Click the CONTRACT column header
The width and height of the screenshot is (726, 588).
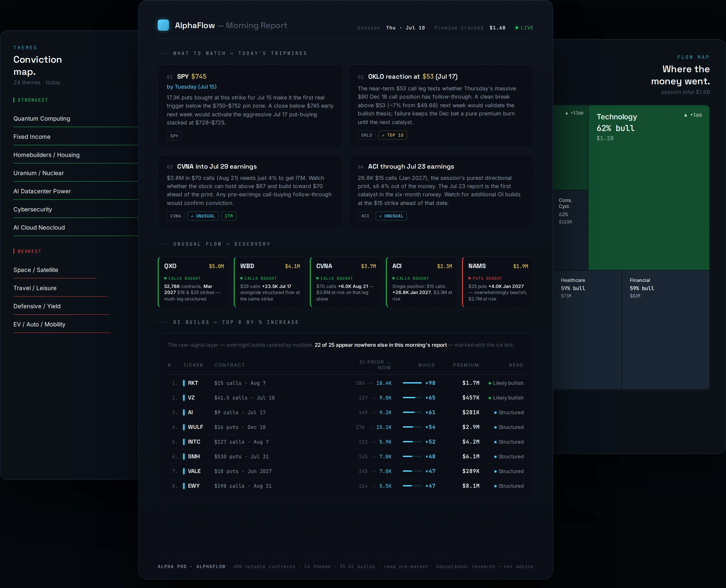pos(229,365)
